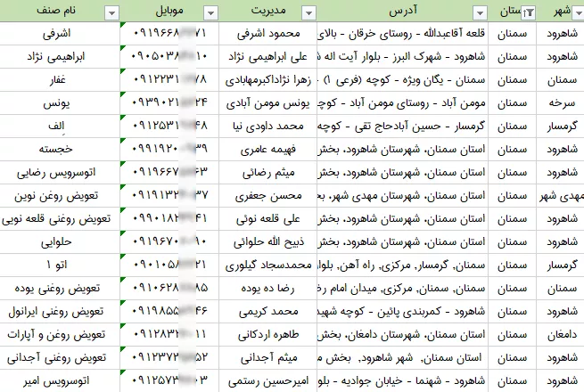Click the address starting مومن آباد
This screenshot has height=392, width=584.
[402, 103]
